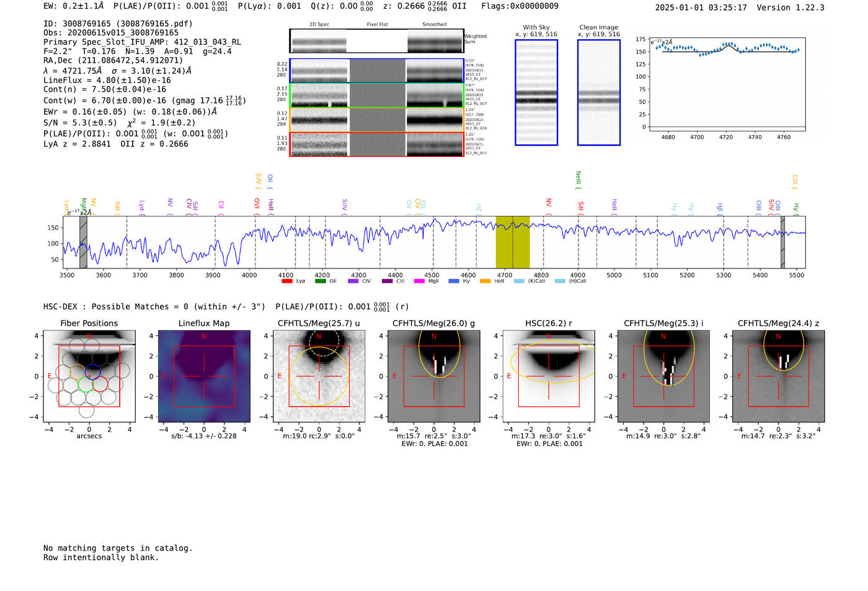Screen dimensions: 868x591
Task: Open the CFHTLS/Meg(24.4) z cutout
Action: [779, 376]
